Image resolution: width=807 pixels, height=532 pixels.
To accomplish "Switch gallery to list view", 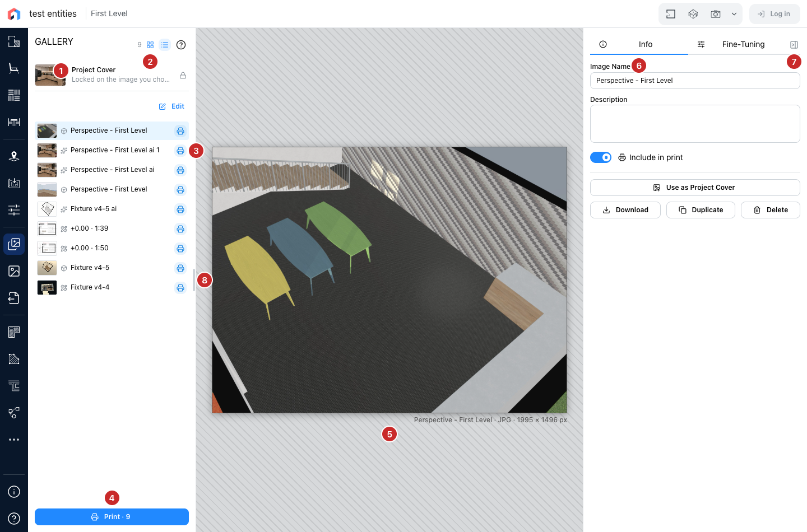I will [165, 45].
